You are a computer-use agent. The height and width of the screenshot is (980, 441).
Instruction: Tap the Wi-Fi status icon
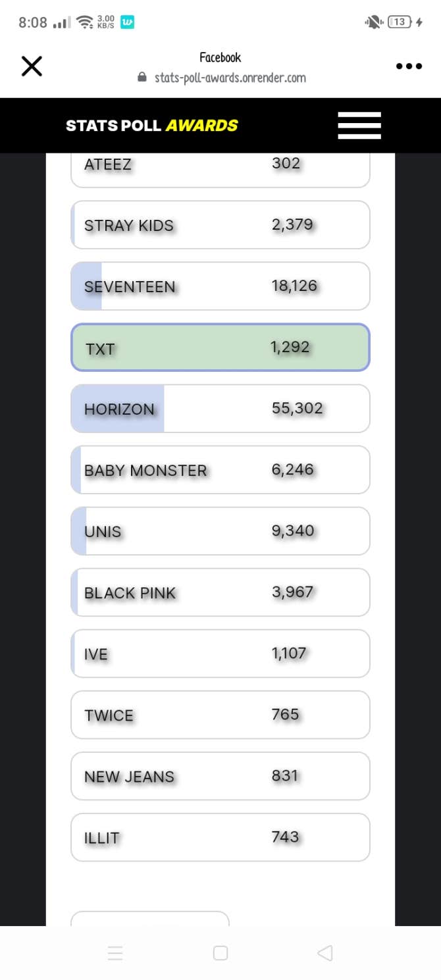tap(84, 22)
